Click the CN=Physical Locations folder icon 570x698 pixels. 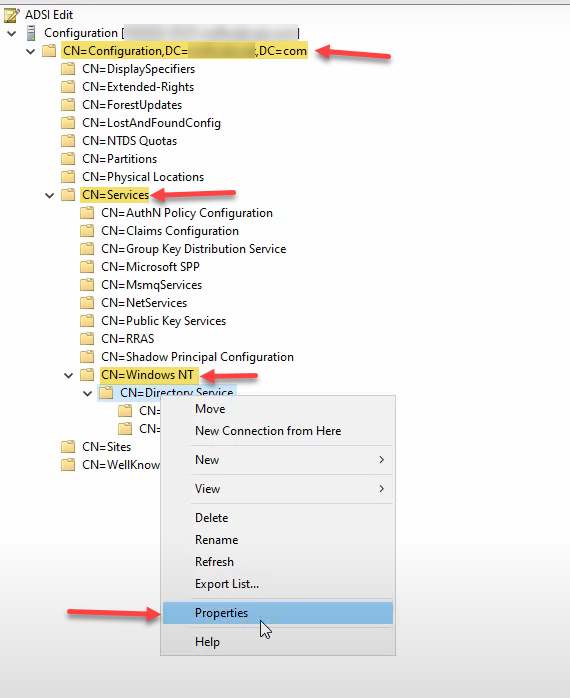(68, 177)
